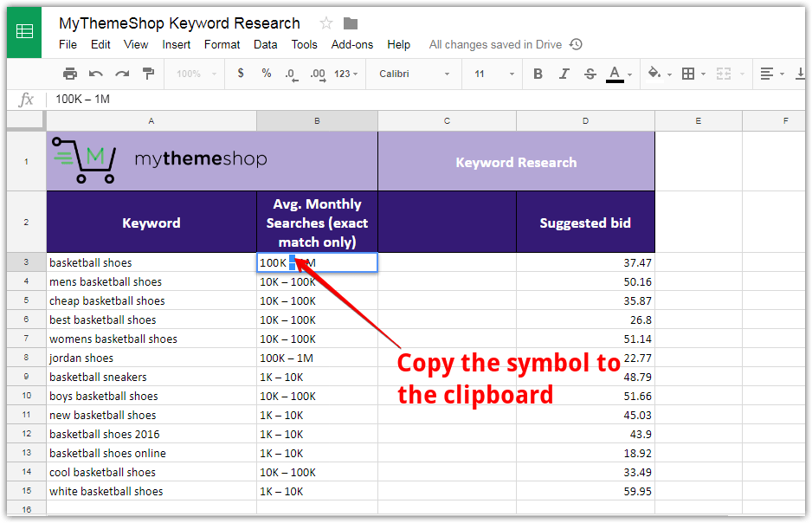812x523 pixels.
Task: Expand the horizontal align dropdown arrow
Action: click(782, 74)
